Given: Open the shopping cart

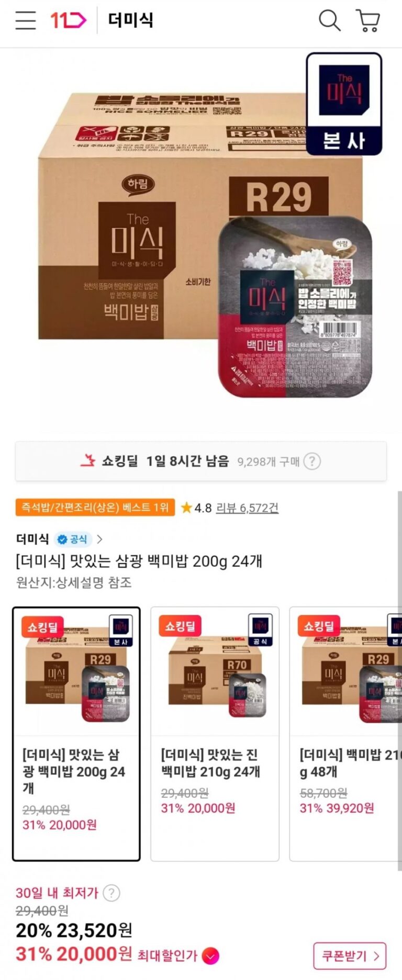Looking at the screenshot, I should [x=368, y=20].
